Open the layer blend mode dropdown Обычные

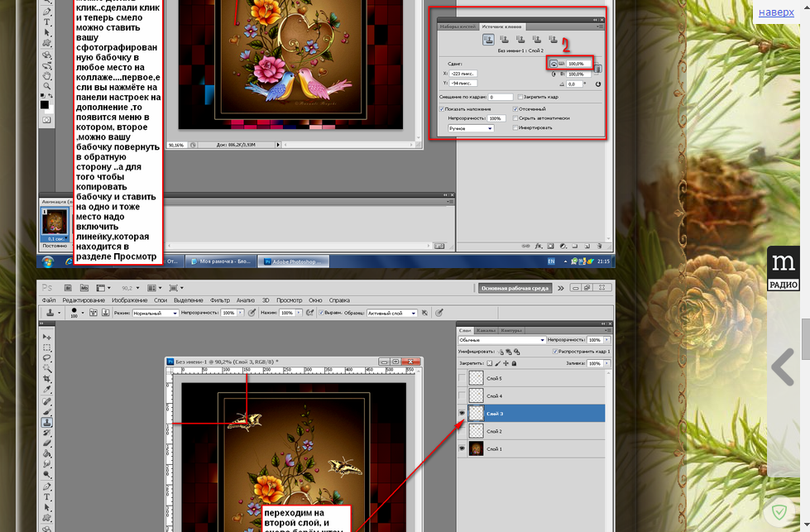(x=501, y=340)
